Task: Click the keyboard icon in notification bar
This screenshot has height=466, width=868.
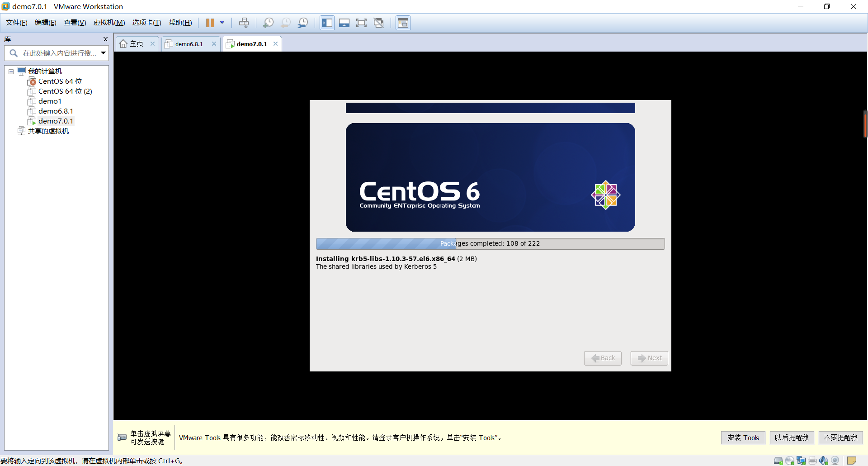Action: [x=122, y=437]
